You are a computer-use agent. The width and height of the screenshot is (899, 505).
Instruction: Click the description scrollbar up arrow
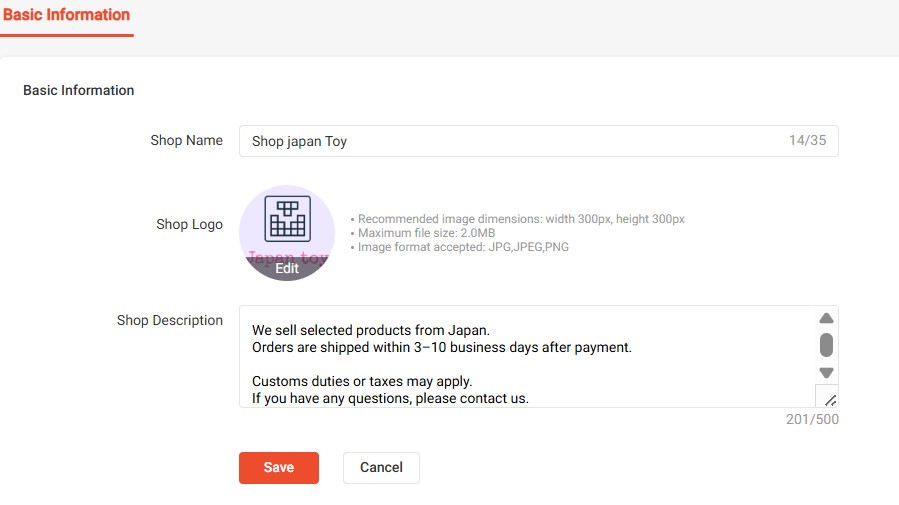coord(826,319)
